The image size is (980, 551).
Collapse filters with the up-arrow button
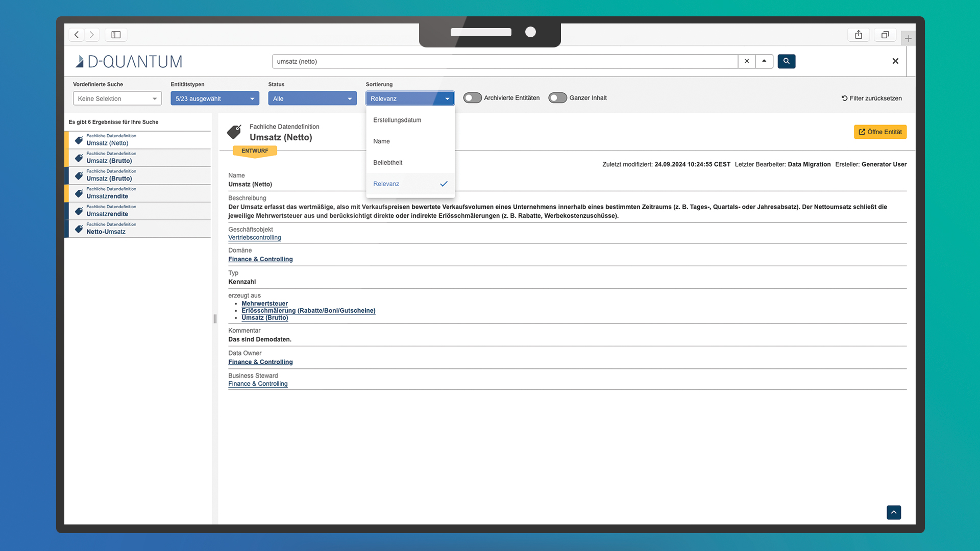click(x=764, y=61)
